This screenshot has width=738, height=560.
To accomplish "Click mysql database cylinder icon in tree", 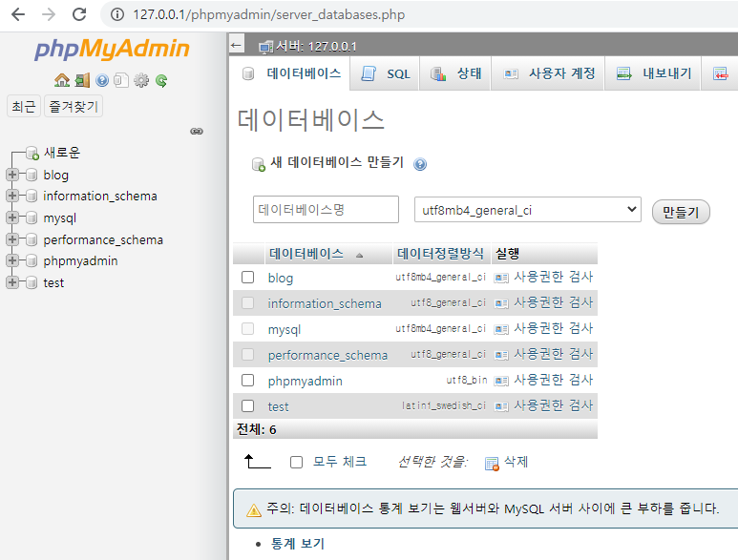I will [x=32, y=218].
